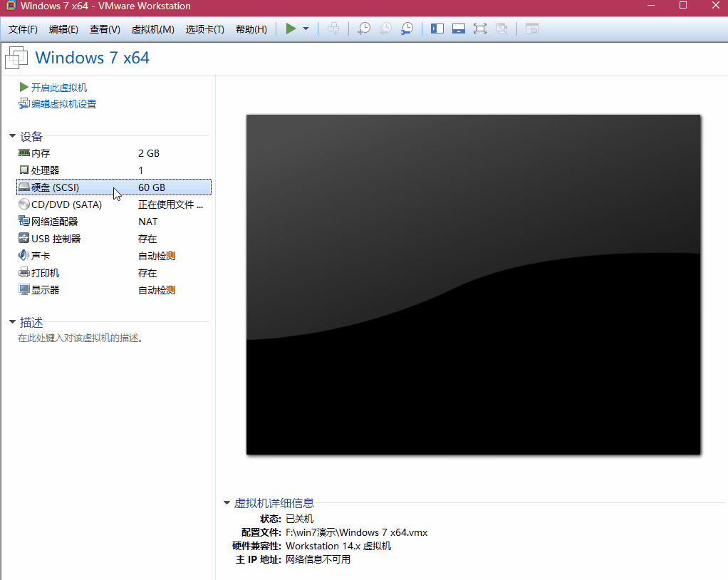Select the 硬盘 (SCSI) device row
This screenshot has width=728, height=580.
coord(114,187)
